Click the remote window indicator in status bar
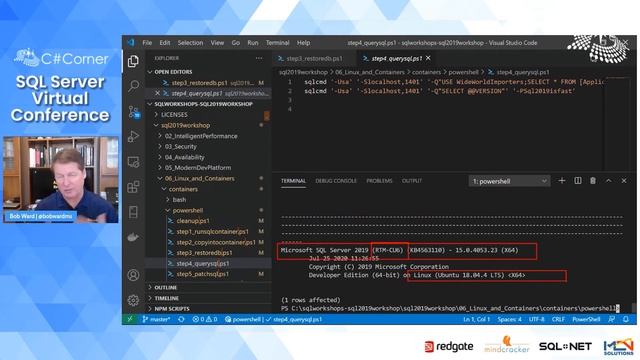The height and width of the screenshot is (360, 640). (130, 319)
